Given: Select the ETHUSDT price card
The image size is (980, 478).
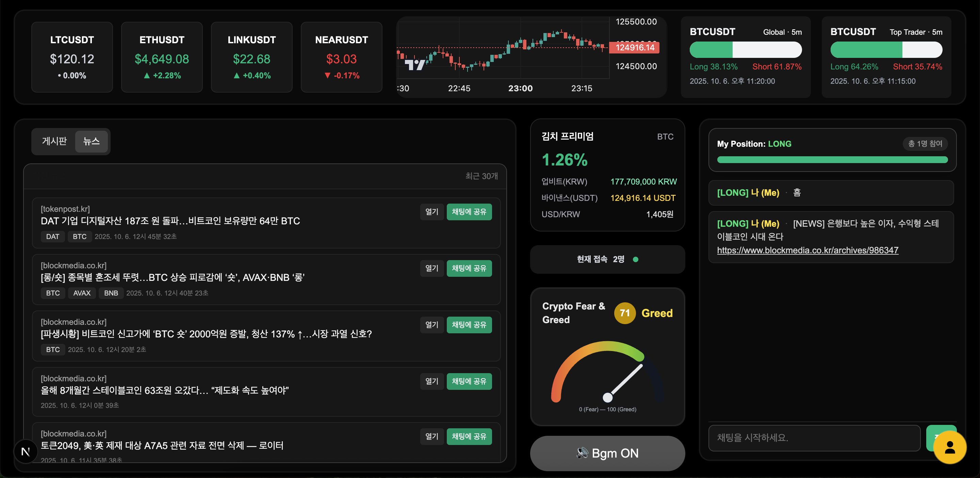Looking at the screenshot, I should click(x=162, y=57).
